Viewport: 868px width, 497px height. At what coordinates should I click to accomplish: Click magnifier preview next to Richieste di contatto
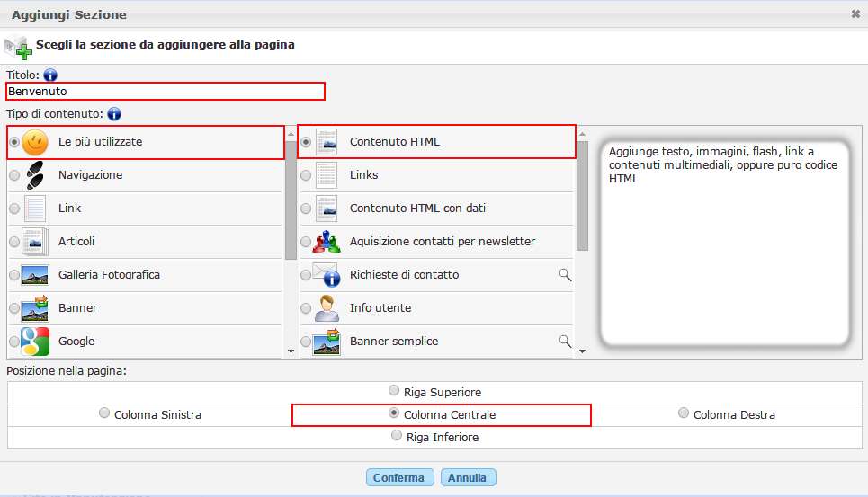click(565, 275)
